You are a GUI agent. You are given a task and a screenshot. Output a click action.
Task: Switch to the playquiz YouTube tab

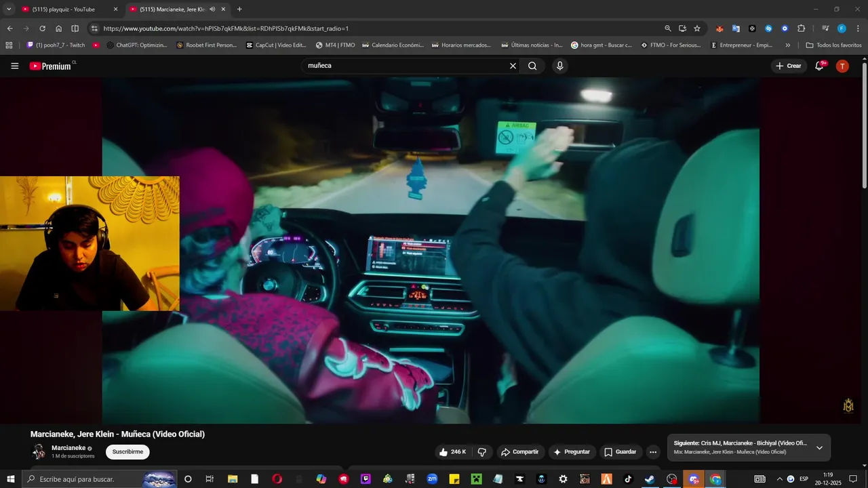point(64,9)
